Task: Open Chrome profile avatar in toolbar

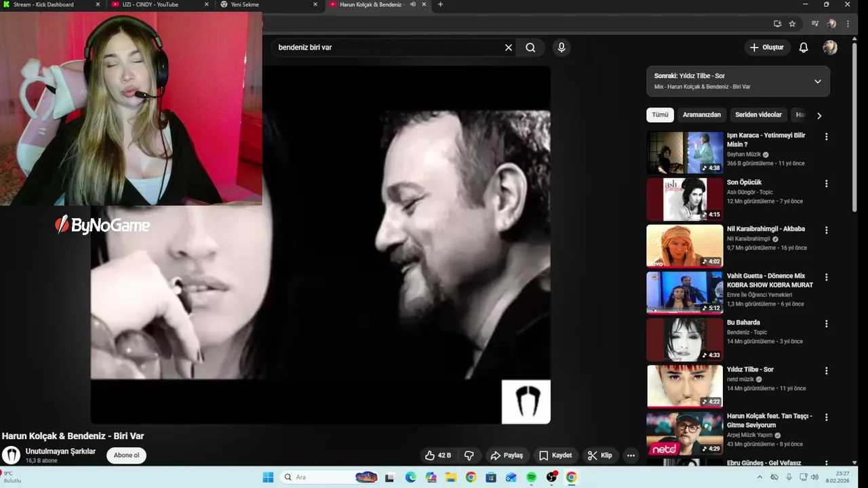Action: pyautogui.click(x=832, y=24)
